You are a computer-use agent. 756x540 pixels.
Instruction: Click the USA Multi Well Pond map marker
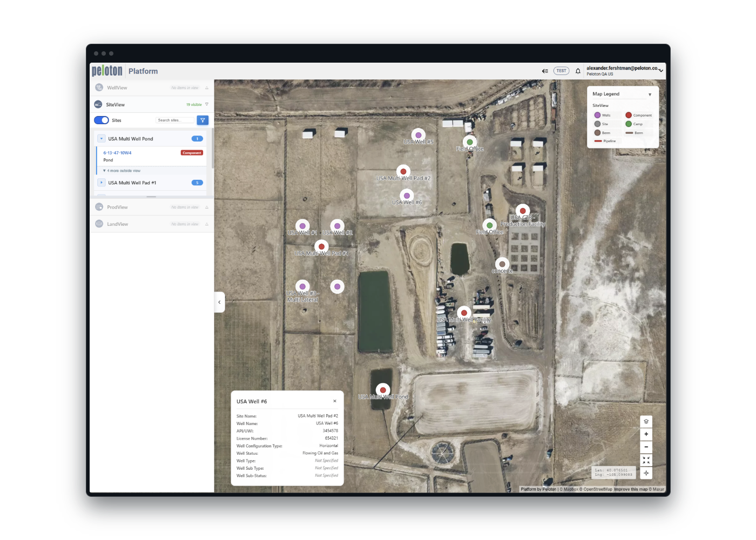383,390
